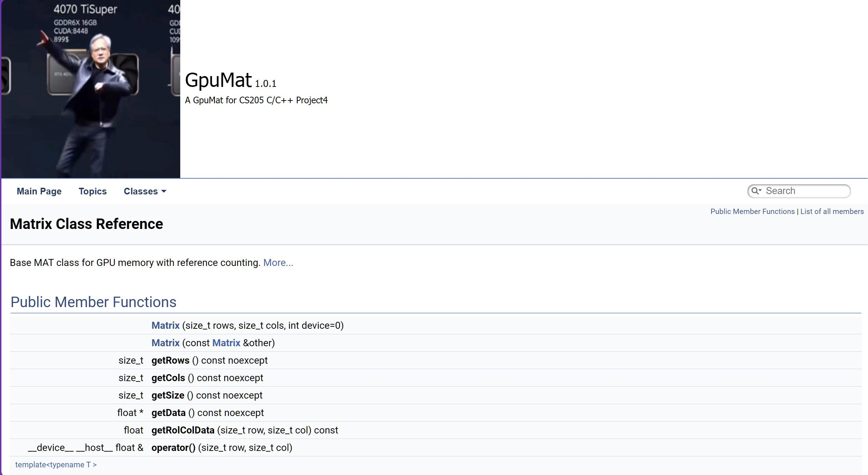Click the Public Member Functions heading
Viewport: 868px width, 475px height.
93,302
